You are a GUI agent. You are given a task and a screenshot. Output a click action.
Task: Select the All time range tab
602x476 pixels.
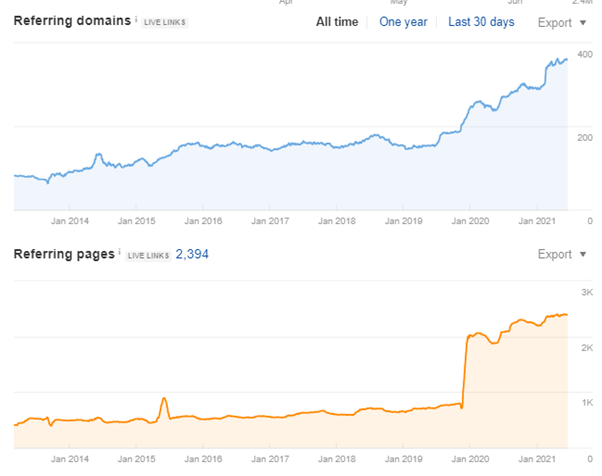337,22
